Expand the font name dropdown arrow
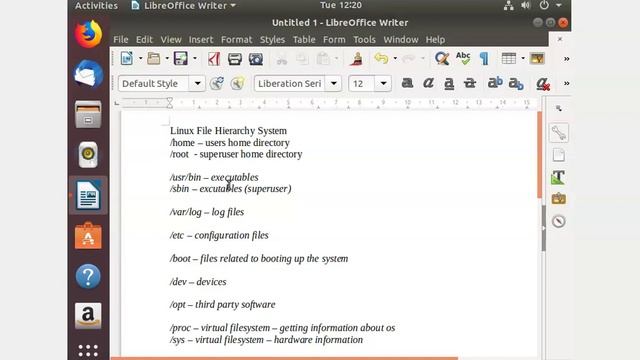640x360 pixels. (x=333, y=84)
